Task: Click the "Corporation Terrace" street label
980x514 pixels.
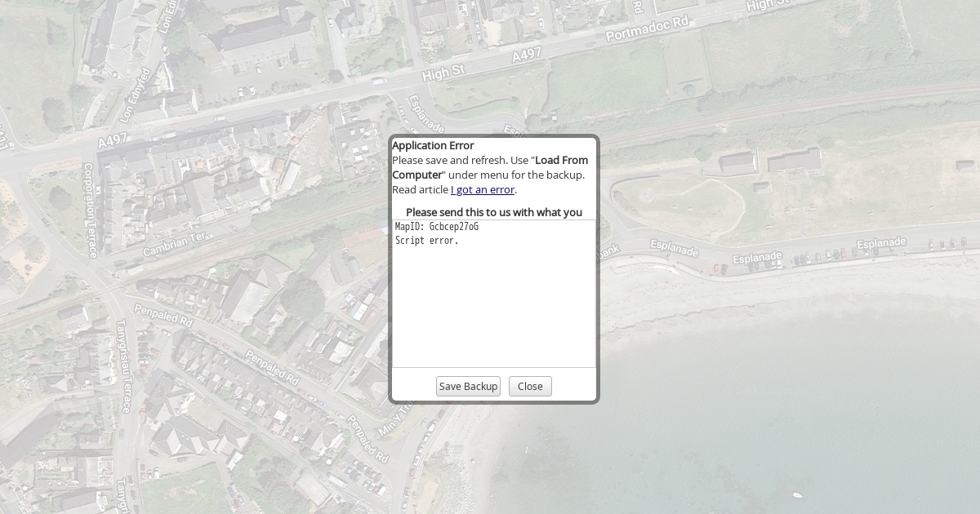Action: (89, 210)
